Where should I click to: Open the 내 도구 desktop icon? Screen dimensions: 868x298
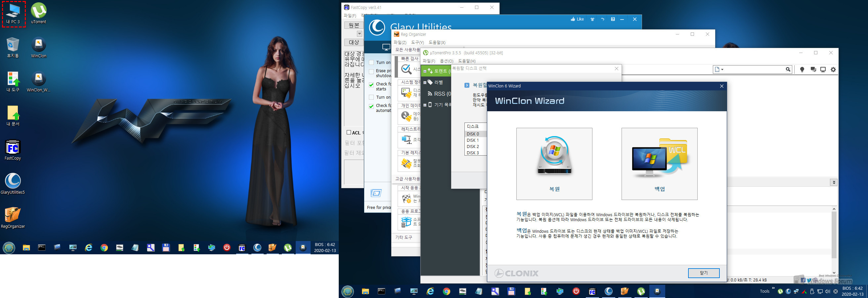tap(13, 82)
